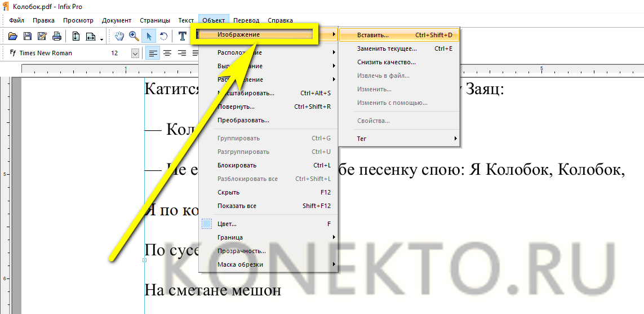Choose Заменить текущее… submenu entry
Viewport: 644px width, 314px height.
399,49
